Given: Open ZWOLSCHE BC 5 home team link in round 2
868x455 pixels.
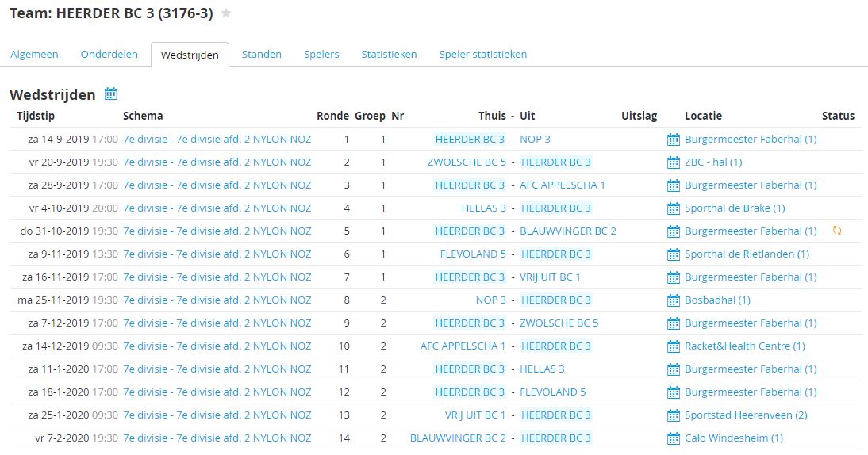Looking at the screenshot, I should click(467, 162).
